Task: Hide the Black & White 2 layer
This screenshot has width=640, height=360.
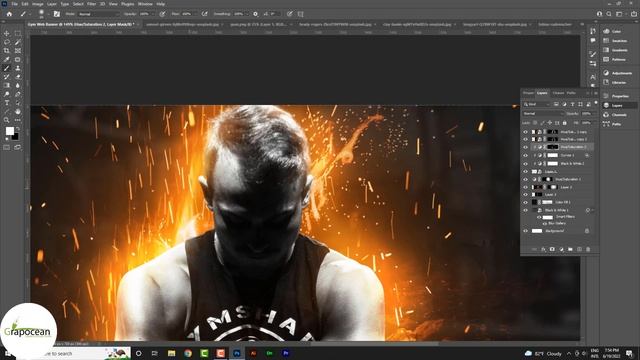Action: (x=525, y=164)
